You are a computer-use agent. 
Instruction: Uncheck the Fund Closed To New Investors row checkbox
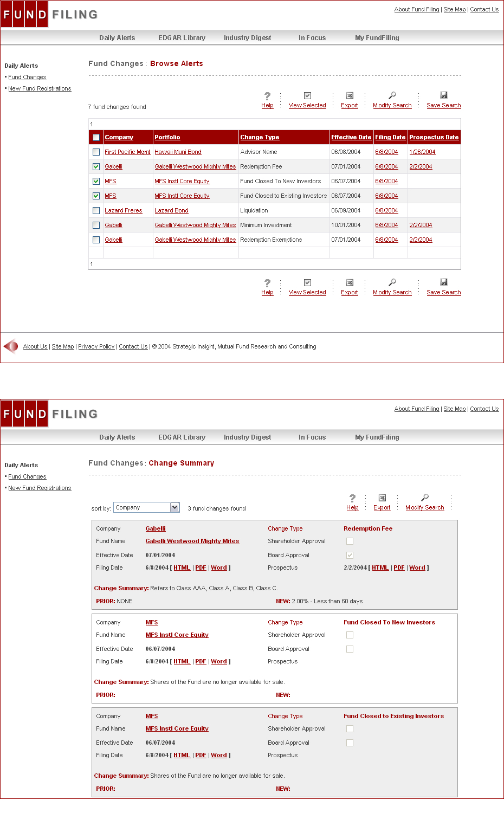click(x=96, y=182)
